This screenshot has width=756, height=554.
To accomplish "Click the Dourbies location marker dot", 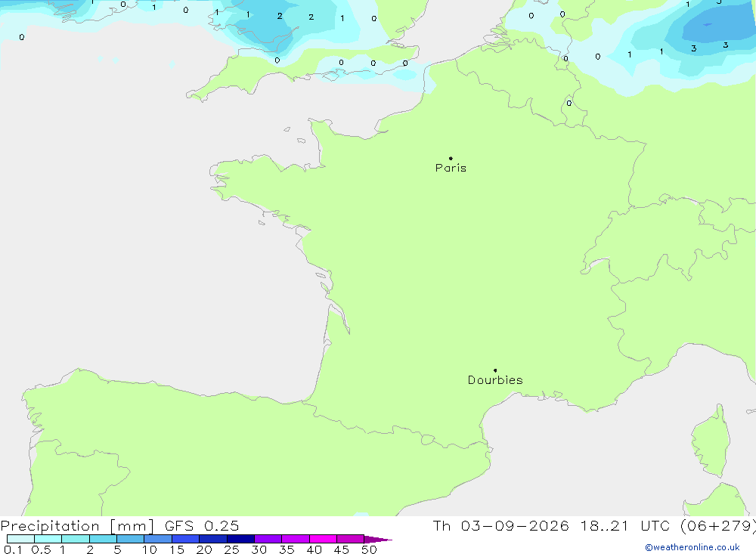I will pos(495,370).
